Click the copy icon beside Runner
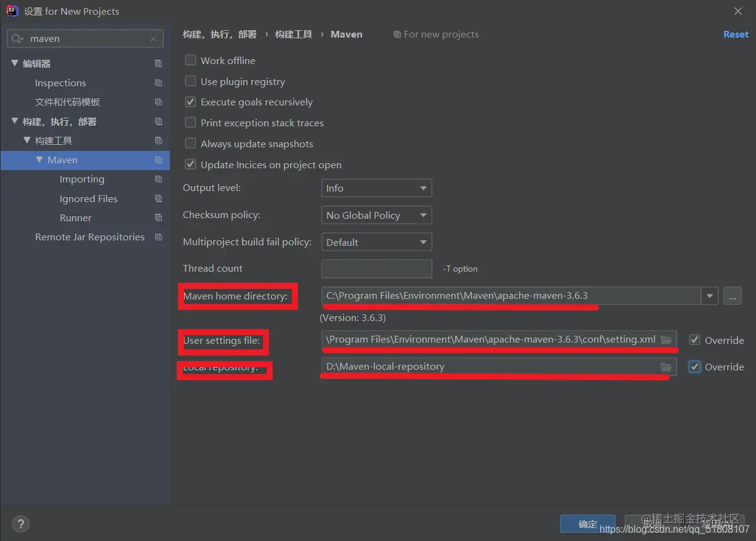This screenshot has width=756, height=541. [158, 218]
